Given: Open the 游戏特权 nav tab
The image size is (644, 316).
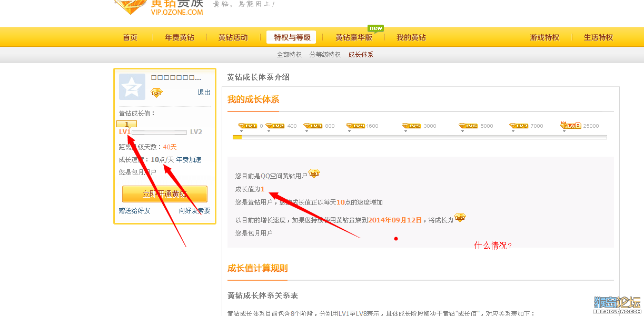Looking at the screenshot, I should point(544,37).
